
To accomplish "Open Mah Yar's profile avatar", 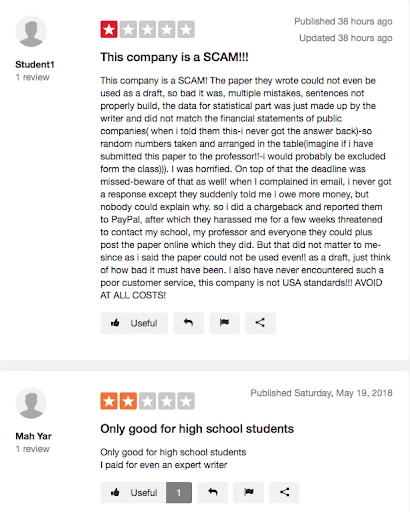I will pos(31,403).
